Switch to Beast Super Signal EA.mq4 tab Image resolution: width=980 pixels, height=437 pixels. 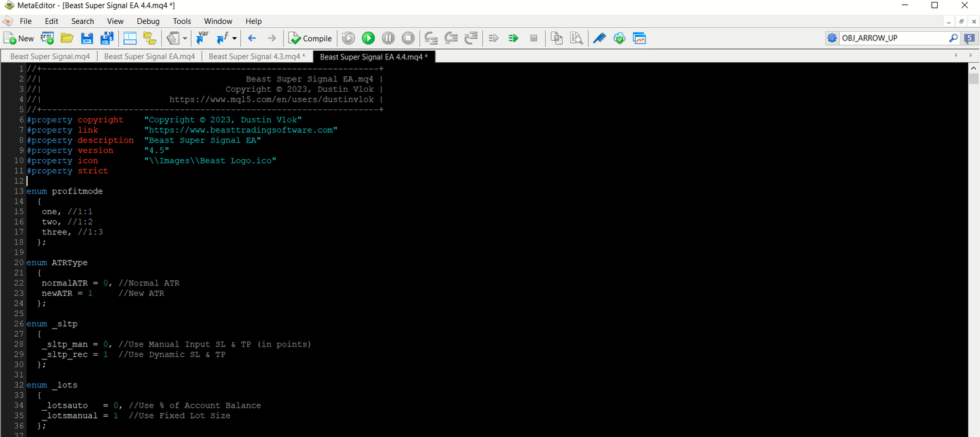[149, 56]
